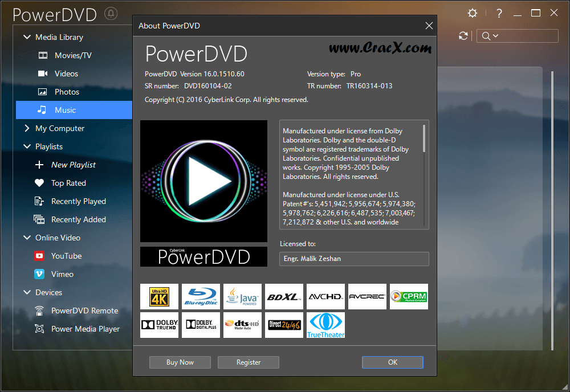Open the Top Rated playlist
Image resolution: width=570 pixels, height=392 pixels.
point(68,183)
